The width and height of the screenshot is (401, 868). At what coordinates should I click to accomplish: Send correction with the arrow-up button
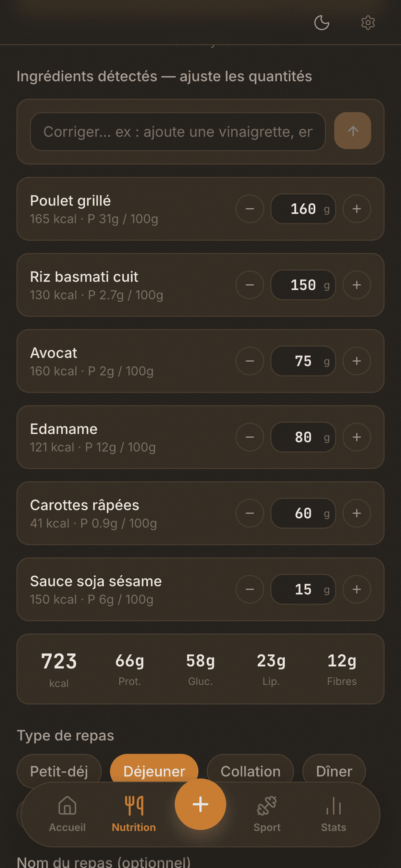pos(353,131)
